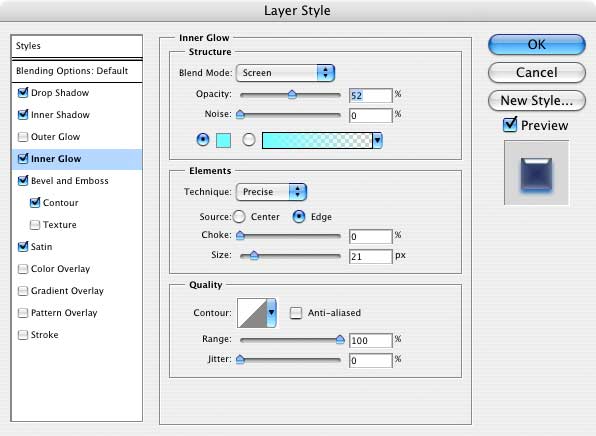The image size is (596, 436).
Task: Click the layer style preview thumbnail
Action: click(536, 173)
